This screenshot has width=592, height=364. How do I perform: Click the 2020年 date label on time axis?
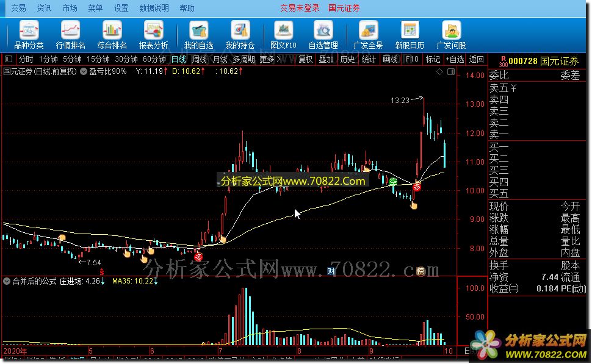point(15,351)
